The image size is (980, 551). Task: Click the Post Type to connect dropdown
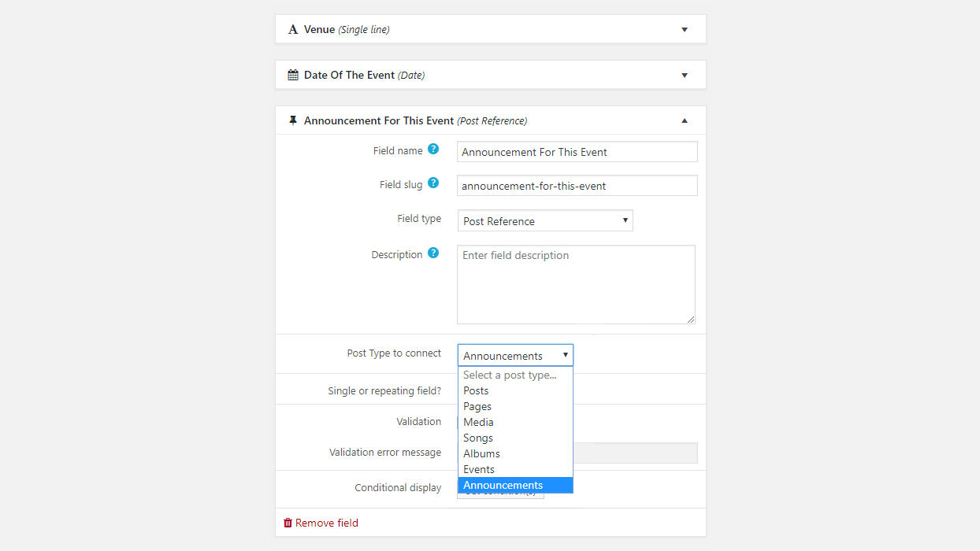pyautogui.click(x=515, y=355)
